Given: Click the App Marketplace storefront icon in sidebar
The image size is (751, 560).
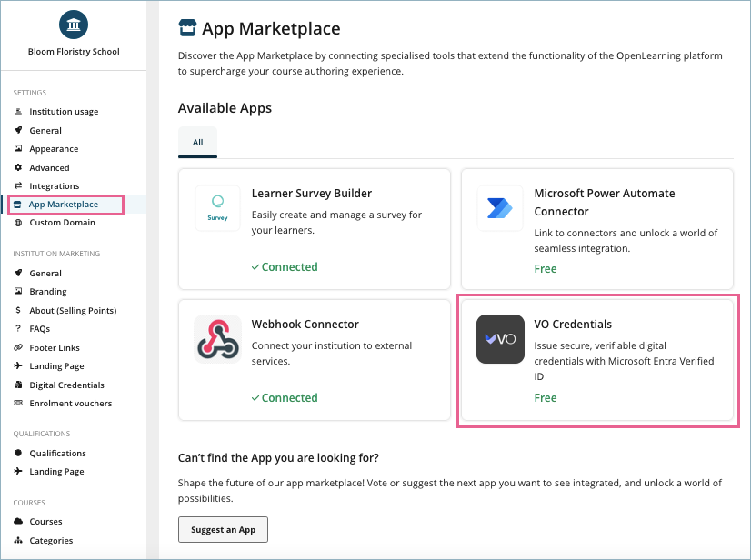Looking at the screenshot, I should click(x=17, y=205).
